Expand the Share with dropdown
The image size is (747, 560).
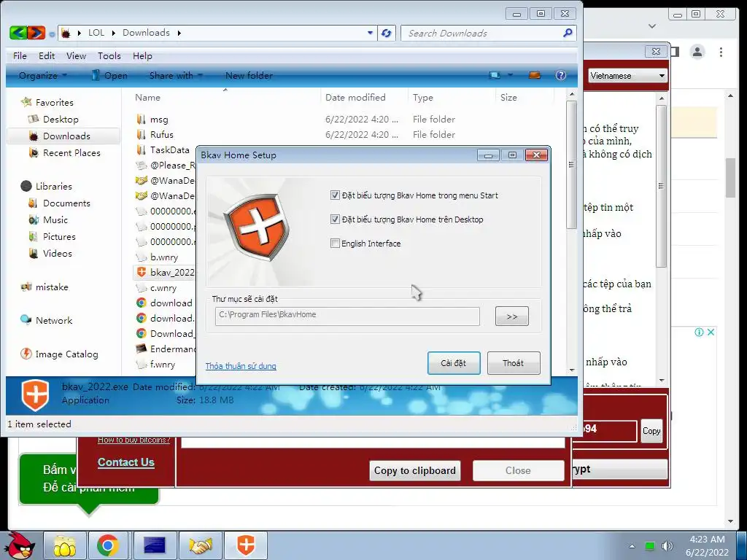176,75
